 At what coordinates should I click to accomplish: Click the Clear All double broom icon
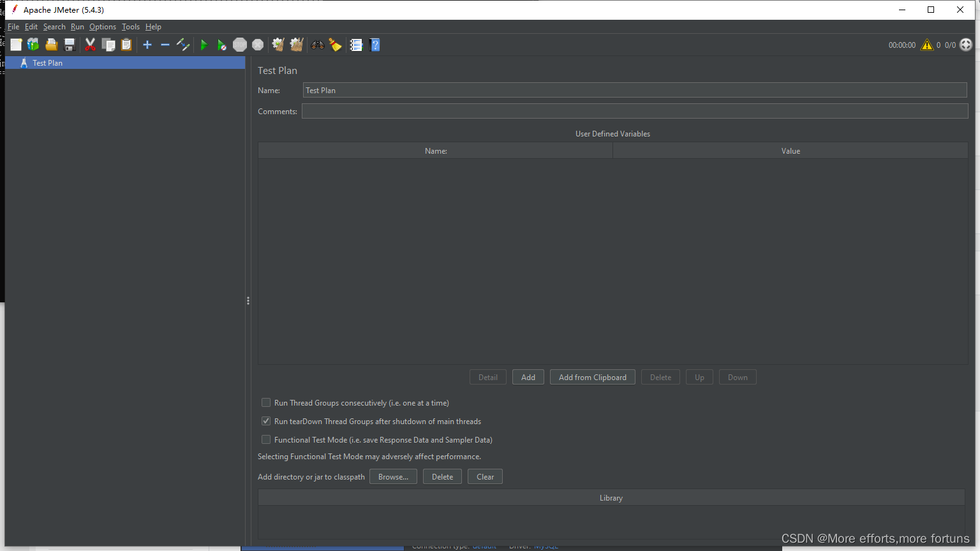pyautogui.click(x=297, y=45)
